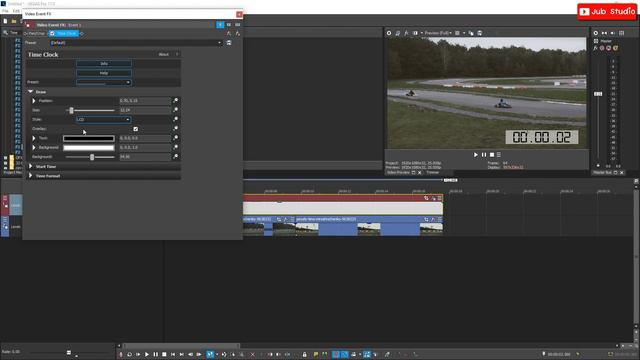Image resolution: width=640 pixels, height=360 pixels.
Task: Stop the Video Preview
Action: click(492, 155)
